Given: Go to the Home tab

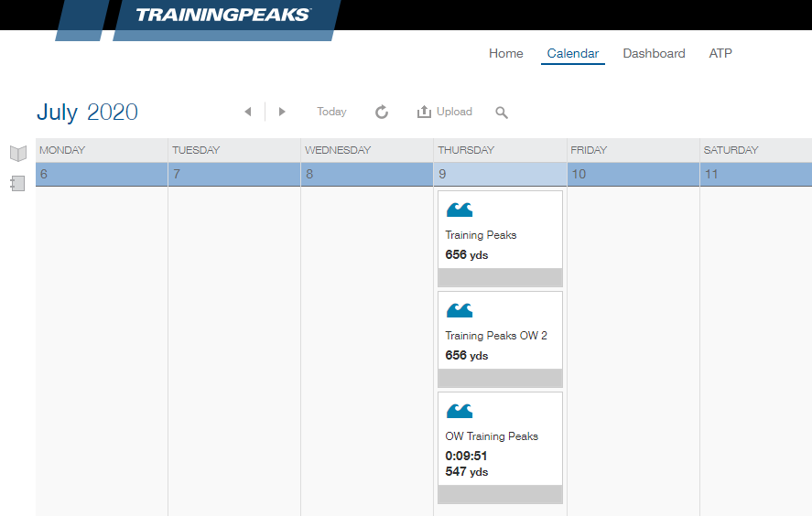Looking at the screenshot, I should coord(506,53).
